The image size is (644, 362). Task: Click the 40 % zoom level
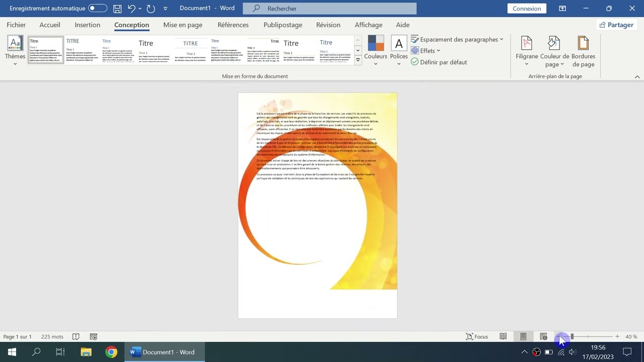631,336
